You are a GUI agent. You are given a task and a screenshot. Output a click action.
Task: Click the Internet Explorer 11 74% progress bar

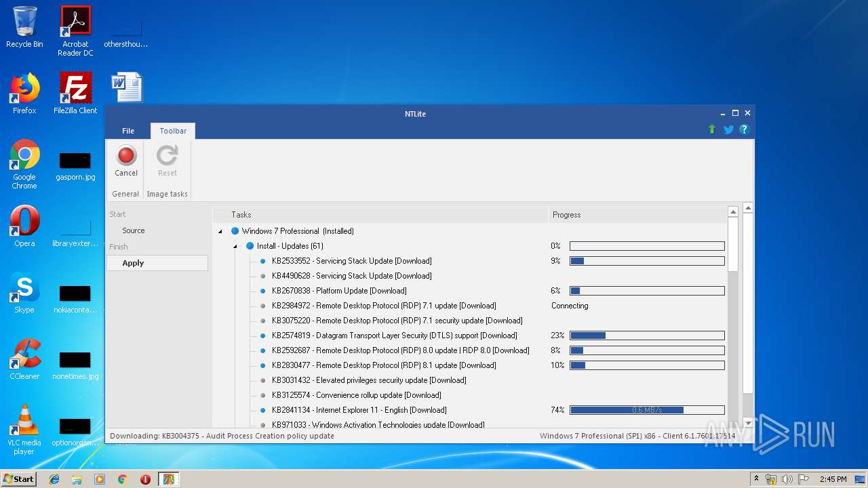[647, 410]
